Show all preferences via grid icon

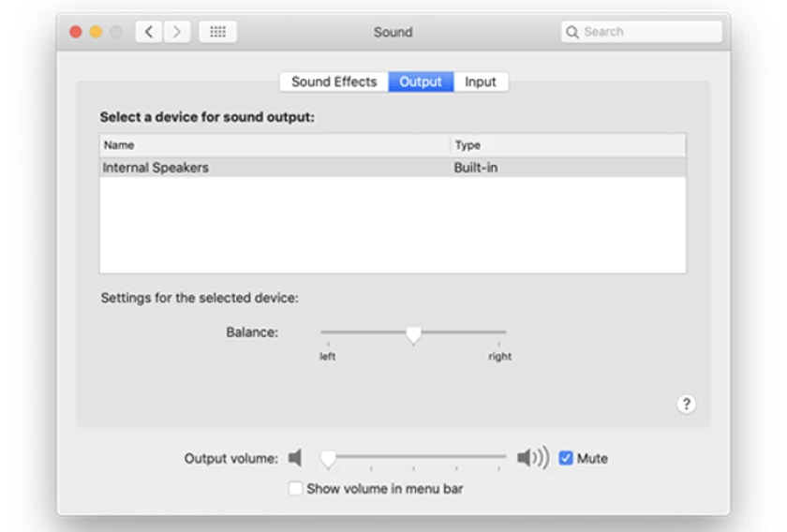(217, 32)
